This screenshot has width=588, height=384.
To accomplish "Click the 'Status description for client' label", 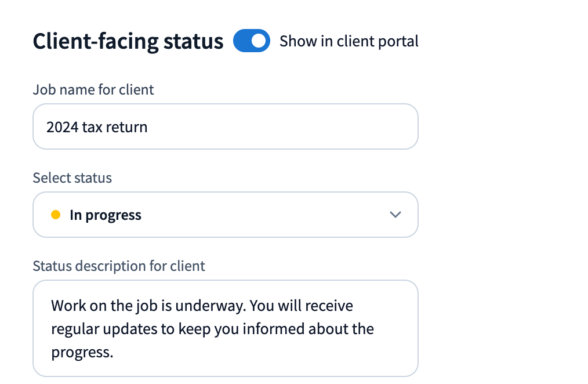I will tap(119, 266).
